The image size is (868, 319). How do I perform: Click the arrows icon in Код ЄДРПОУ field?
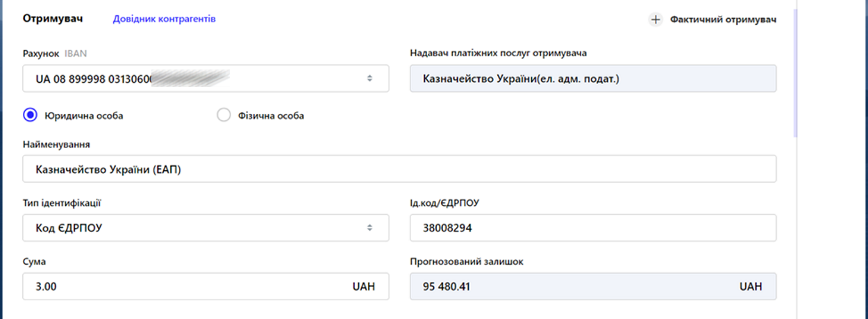370,227
